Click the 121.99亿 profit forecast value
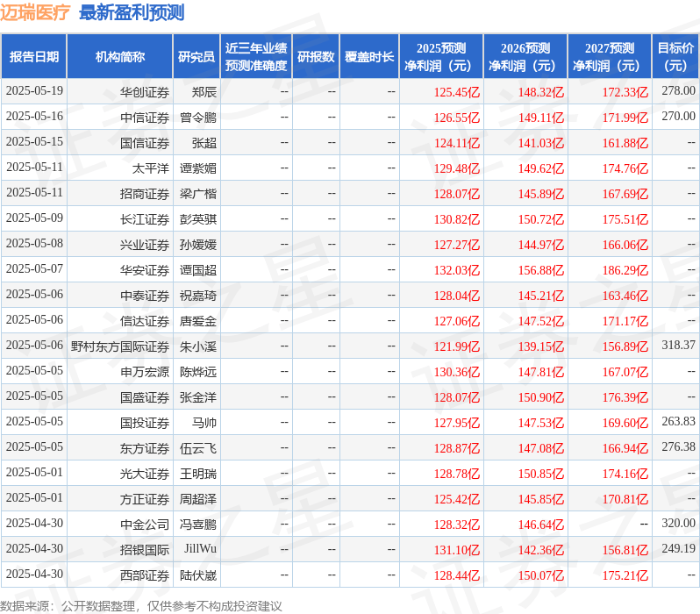This screenshot has width=700, height=614. pyautogui.click(x=457, y=346)
